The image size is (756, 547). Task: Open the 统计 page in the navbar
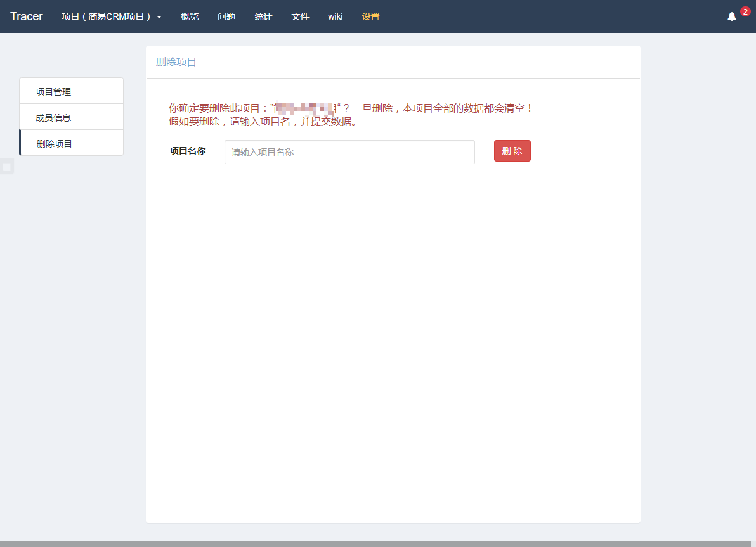[x=263, y=16]
